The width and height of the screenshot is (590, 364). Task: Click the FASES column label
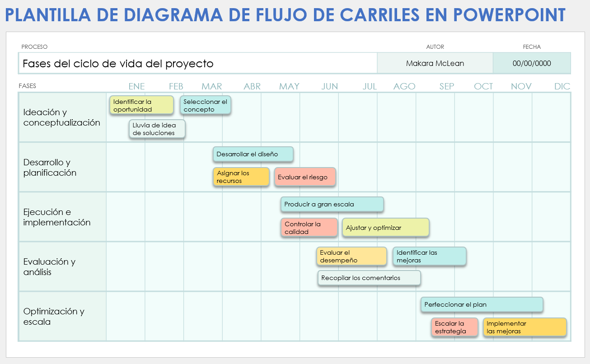click(28, 86)
